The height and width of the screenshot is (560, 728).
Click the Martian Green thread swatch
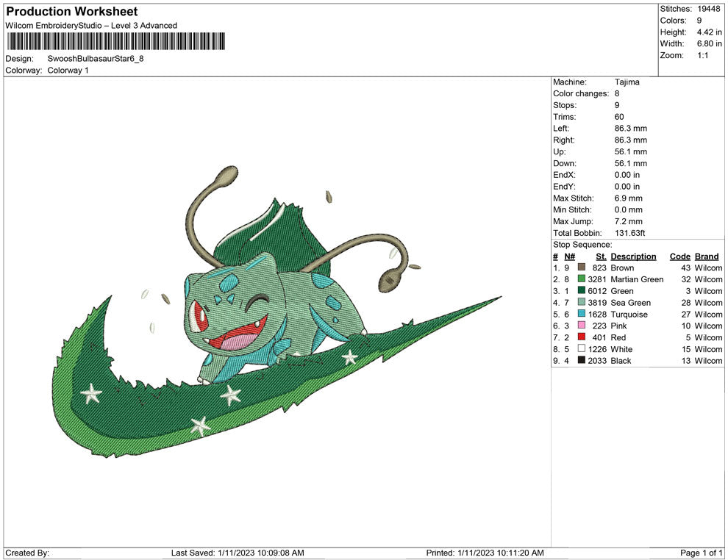pyautogui.click(x=581, y=279)
